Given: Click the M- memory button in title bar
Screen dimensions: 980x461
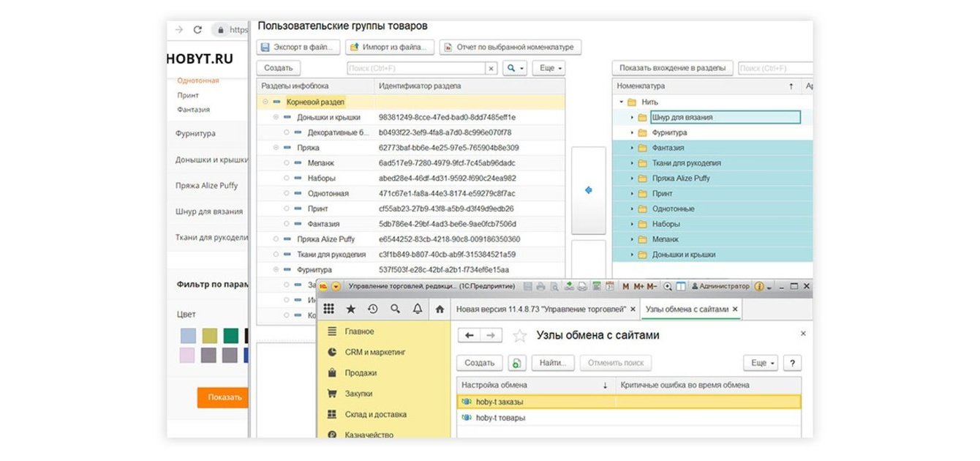Looking at the screenshot, I should tap(652, 286).
